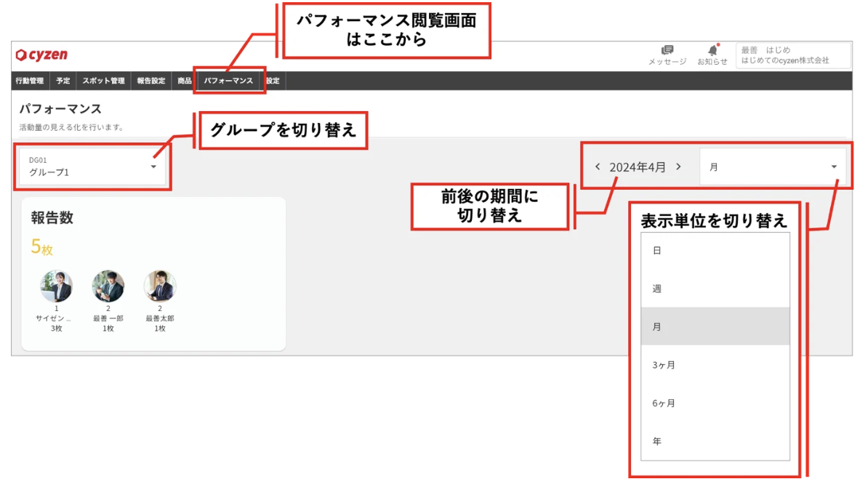Open the 報告設定 menu
The width and height of the screenshot is (868, 487).
tap(151, 81)
